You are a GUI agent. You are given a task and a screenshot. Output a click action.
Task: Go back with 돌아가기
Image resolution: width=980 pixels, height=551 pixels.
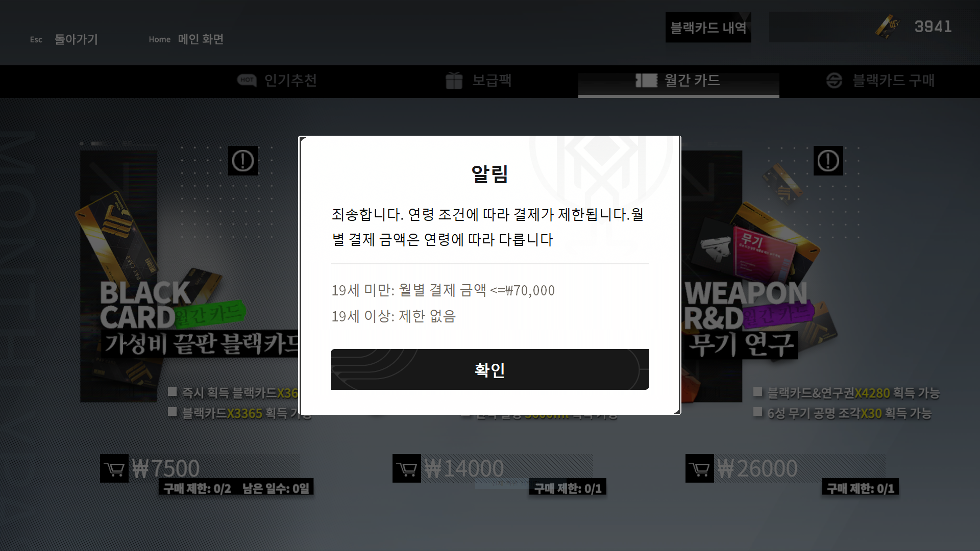76,39
